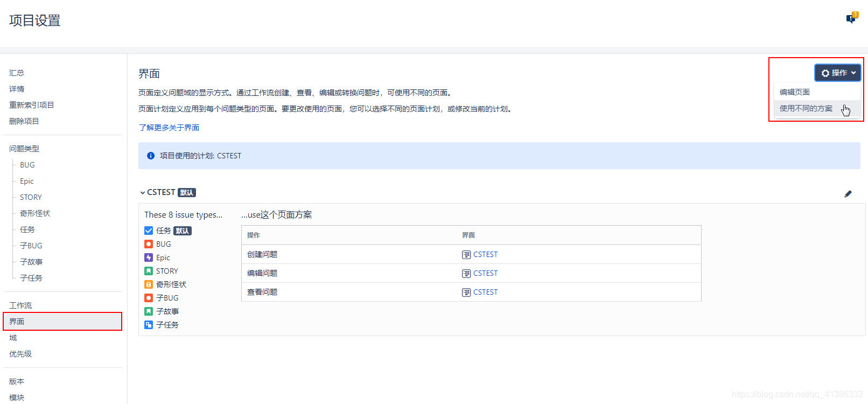This screenshot has width=868, height=404.
Task: Select 界面 in the sidebar
Action: 62,322
